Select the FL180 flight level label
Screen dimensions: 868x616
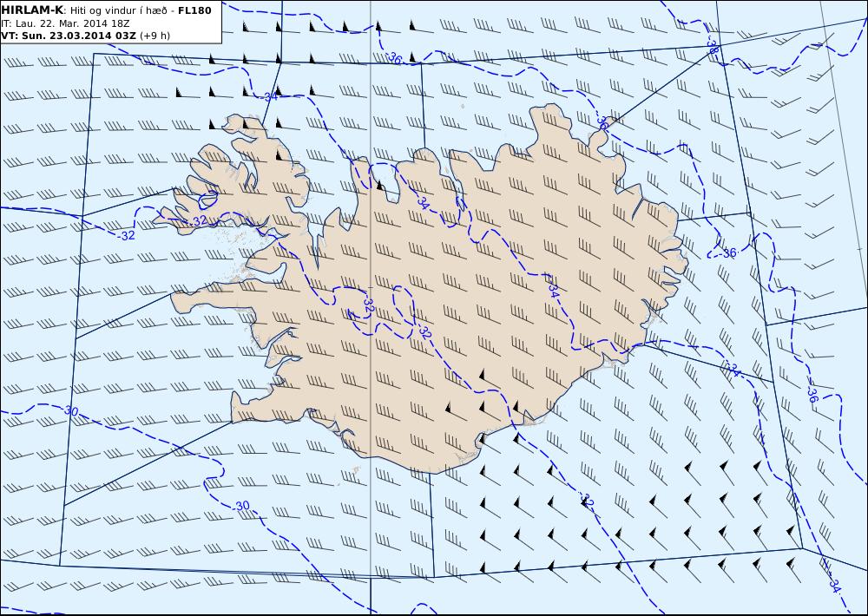(194, 10)
